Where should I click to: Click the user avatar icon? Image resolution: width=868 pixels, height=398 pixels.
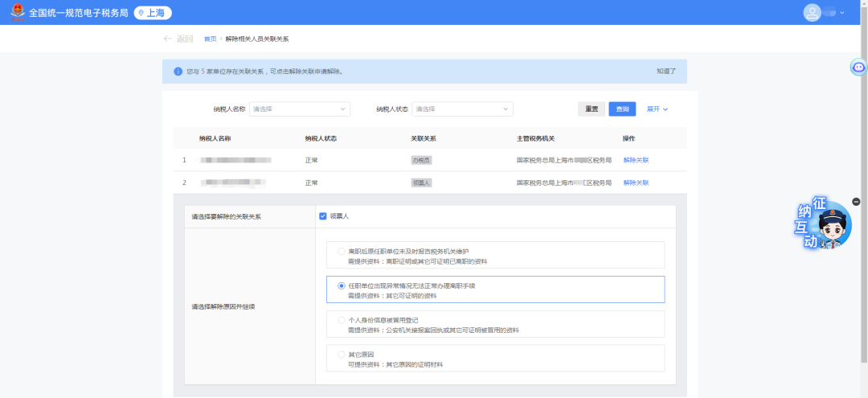pyautogui.click(x=813, y=13)
